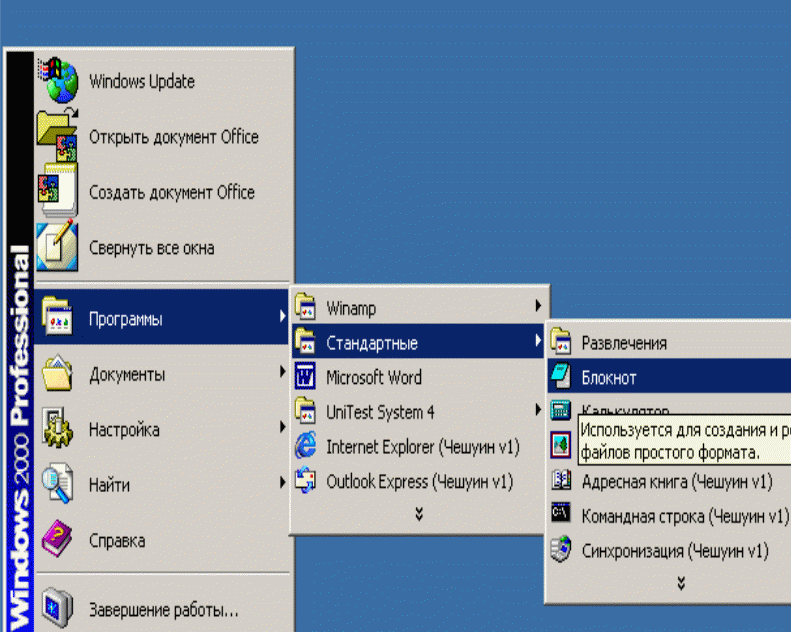Open the UniTest System 4 submenu arrow
The image size is (791, 632).
click(538, 412)
